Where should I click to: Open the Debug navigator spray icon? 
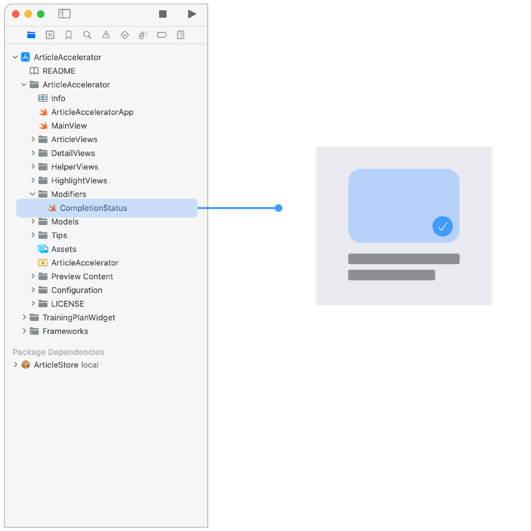coord(143,35)
